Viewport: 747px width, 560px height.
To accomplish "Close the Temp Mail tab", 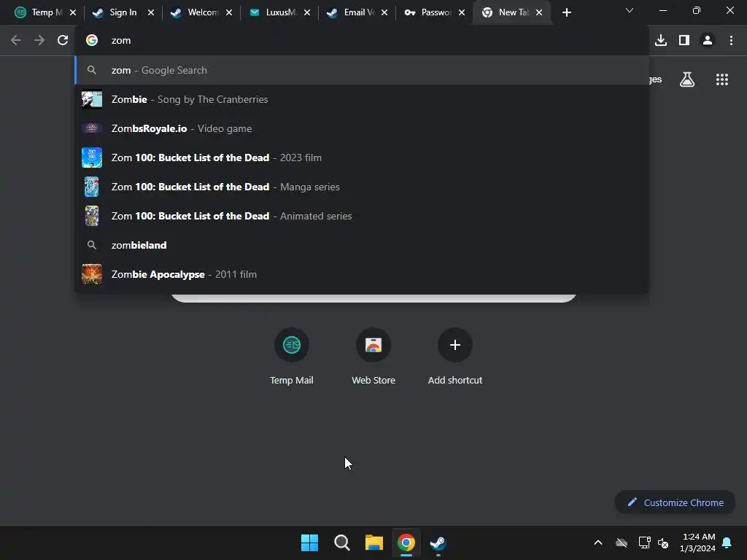I will click(73, 12).
